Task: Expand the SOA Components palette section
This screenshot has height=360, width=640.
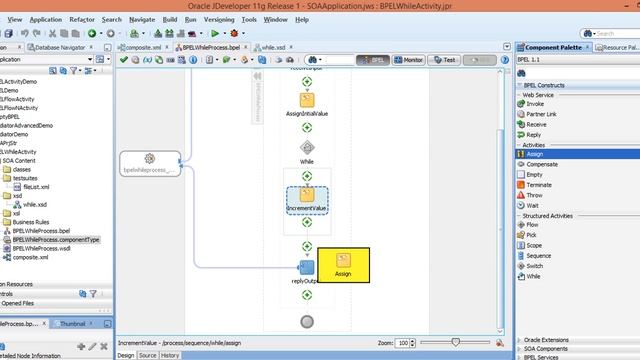Action: tap(519, 349)
